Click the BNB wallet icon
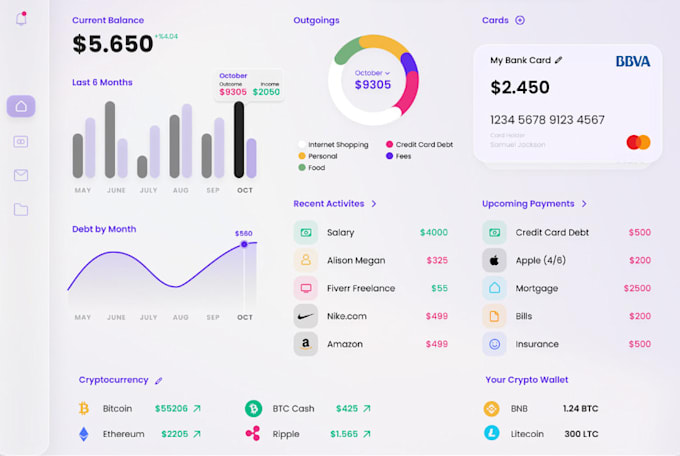680x456 pixels. [x=491, y=408]
